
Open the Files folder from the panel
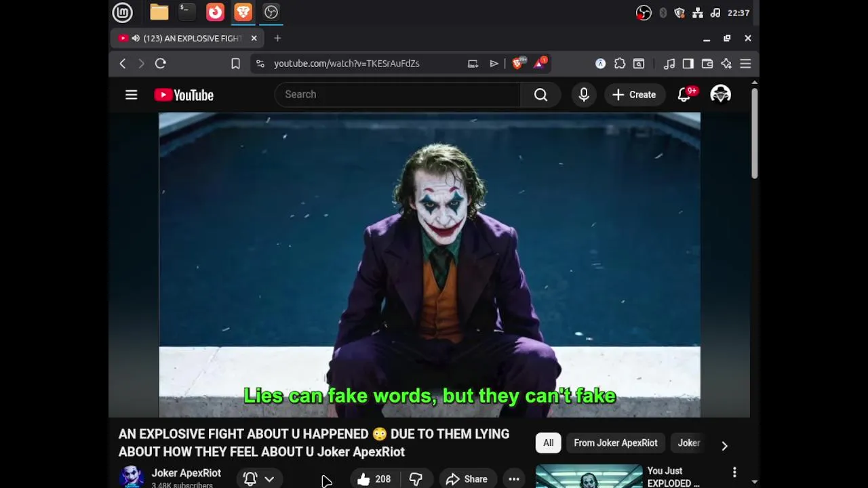[x=159, y=12]
